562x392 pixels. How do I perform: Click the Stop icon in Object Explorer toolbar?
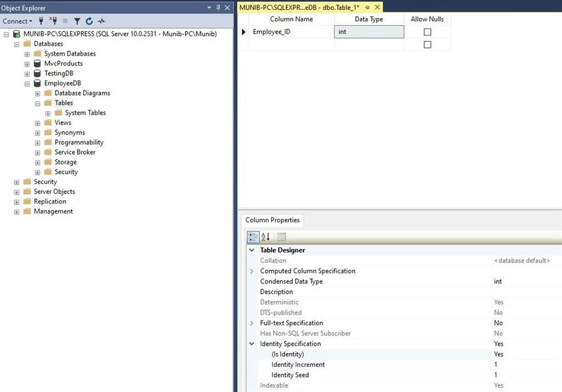point(65,21)
